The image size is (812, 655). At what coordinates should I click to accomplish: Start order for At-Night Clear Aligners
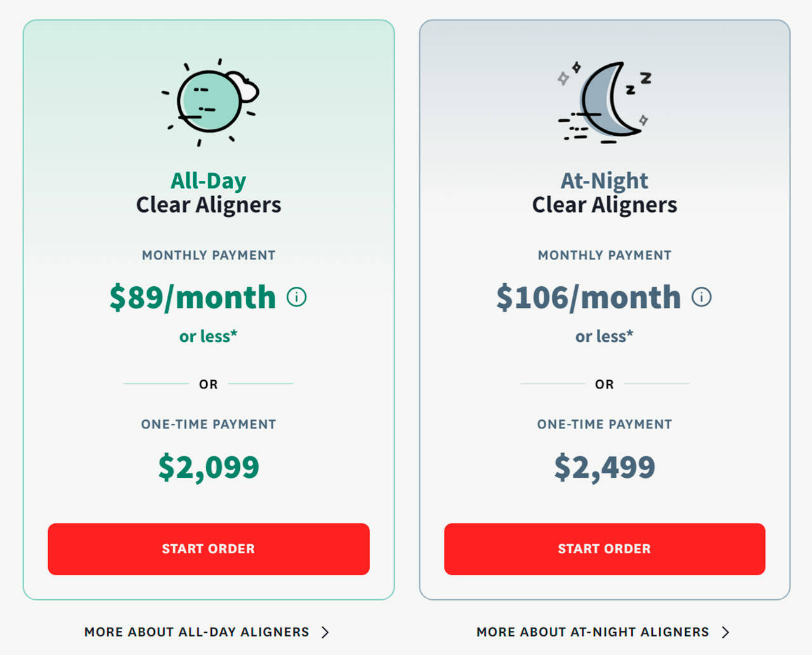point(604,549)
